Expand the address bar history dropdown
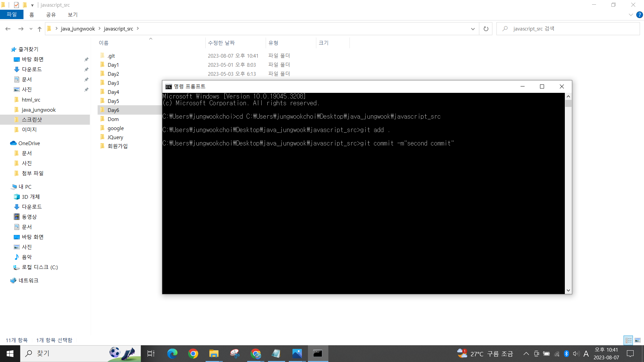Viewport: 644px width, 362px height. (x=473, y=29)
